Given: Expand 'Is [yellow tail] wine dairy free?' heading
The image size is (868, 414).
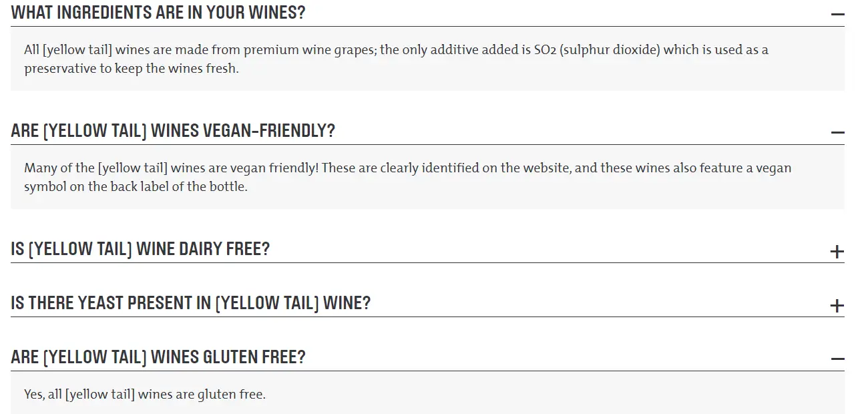Looking at the screenshot, I should click(x=140, y=249).
